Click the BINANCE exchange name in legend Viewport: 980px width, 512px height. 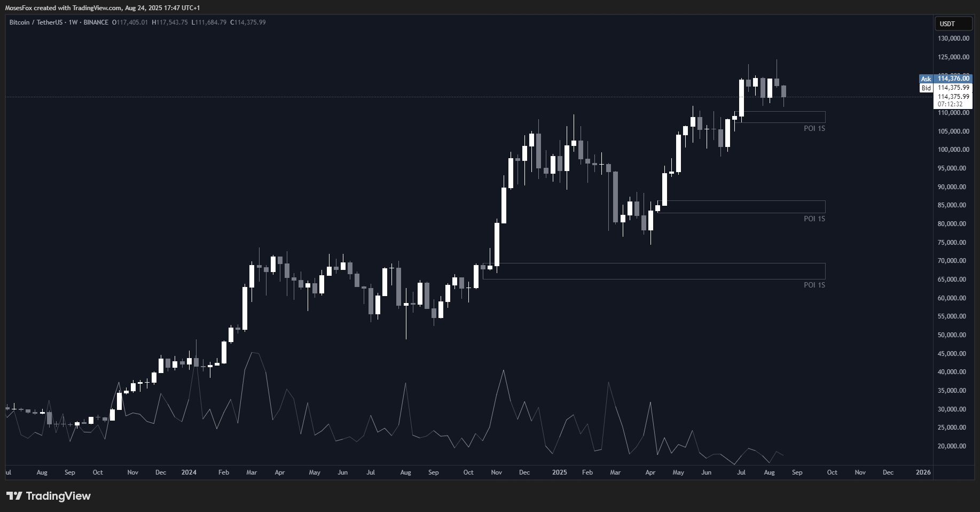click(96, 22)
